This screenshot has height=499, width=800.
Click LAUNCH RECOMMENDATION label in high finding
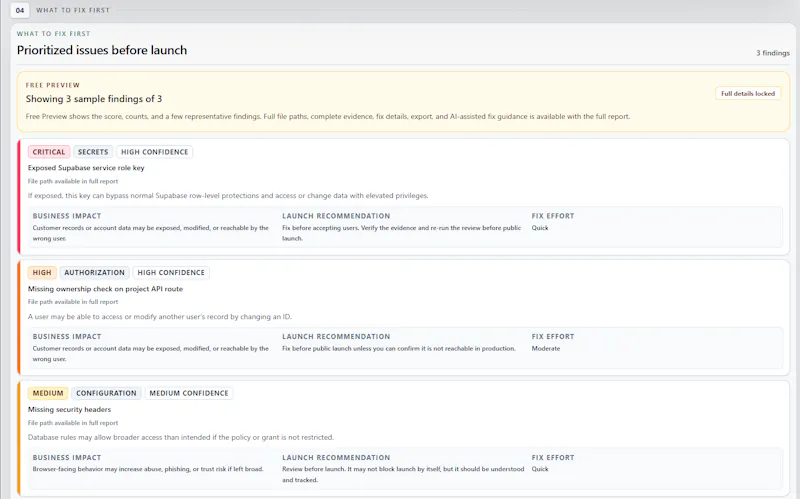click(x=336, y=337)
